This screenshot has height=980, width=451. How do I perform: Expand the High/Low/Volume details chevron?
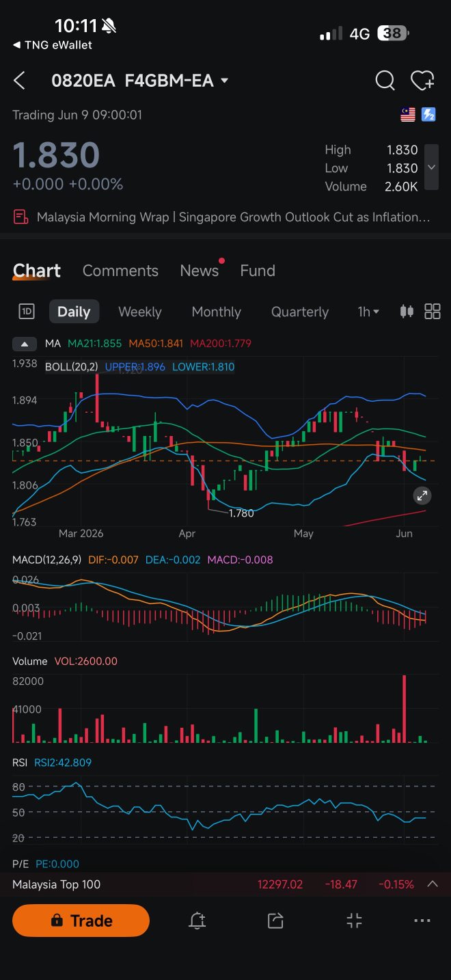pos(431,167)
